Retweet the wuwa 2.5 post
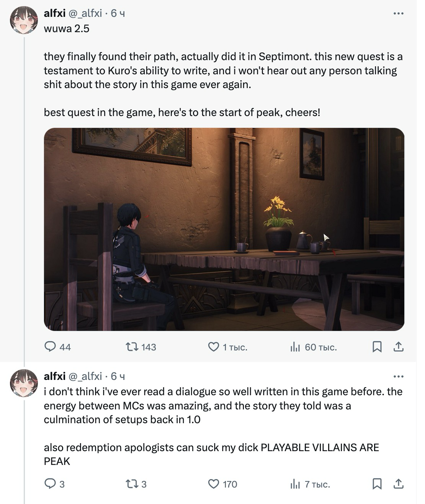425x504 pixels. (132, 347)
